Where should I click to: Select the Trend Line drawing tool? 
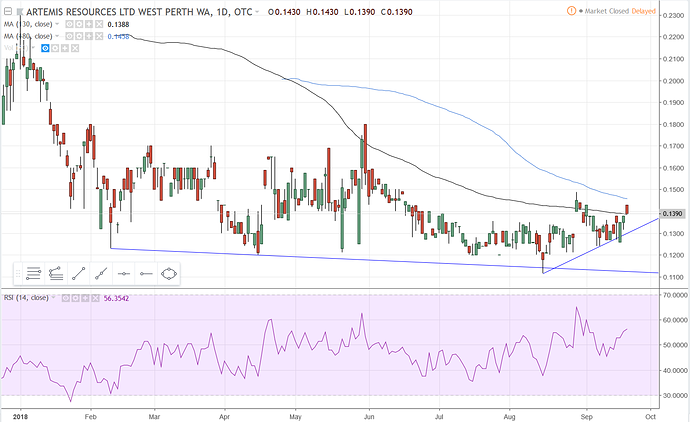[78, 274]
